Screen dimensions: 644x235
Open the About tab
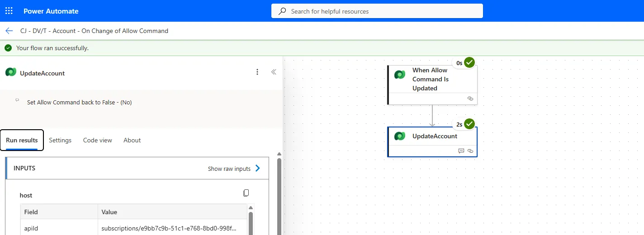pyautogui.click(x=132, y=140)
